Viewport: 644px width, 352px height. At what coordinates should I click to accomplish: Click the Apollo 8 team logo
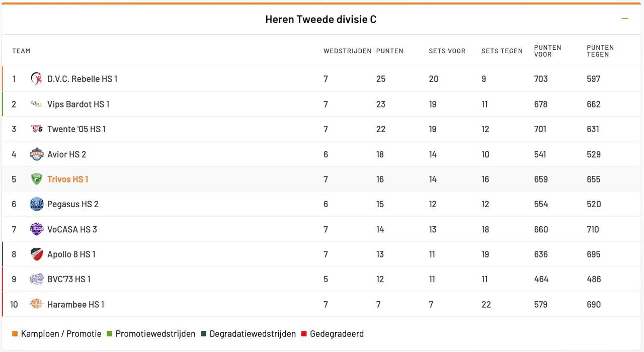[37, 254]
